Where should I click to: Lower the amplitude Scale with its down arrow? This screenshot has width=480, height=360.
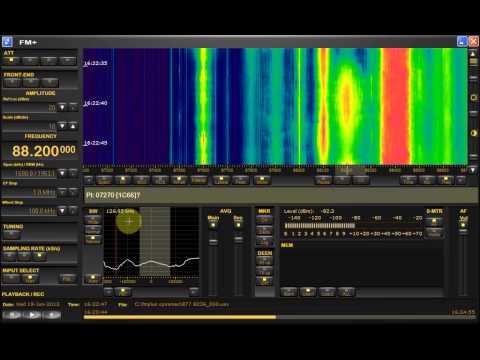62,126
